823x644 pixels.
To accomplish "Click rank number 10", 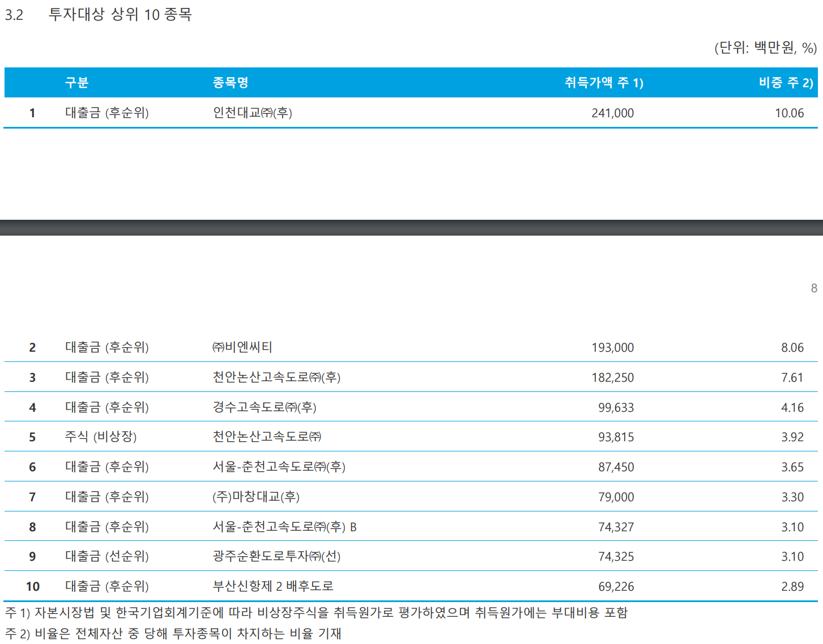I will (x=33, y=587).
